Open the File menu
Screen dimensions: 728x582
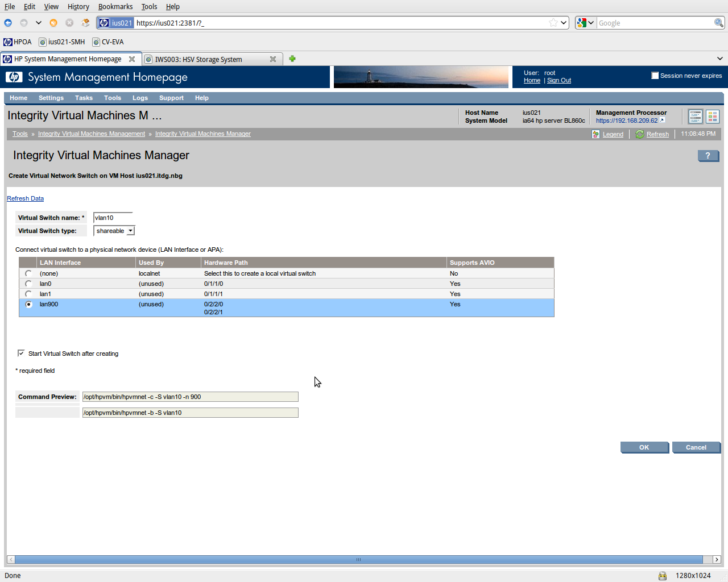[x=10, y=7]
